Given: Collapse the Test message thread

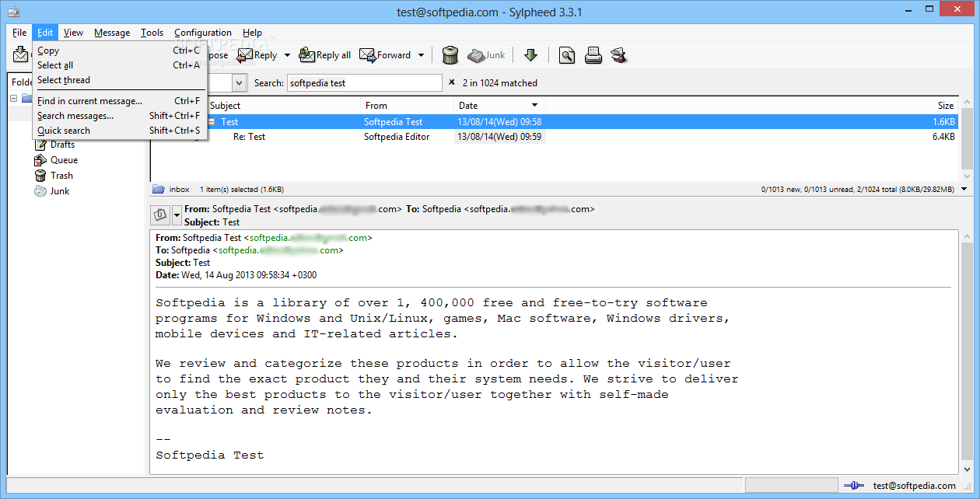Looking at the screenshot, I should pos(211,122).
